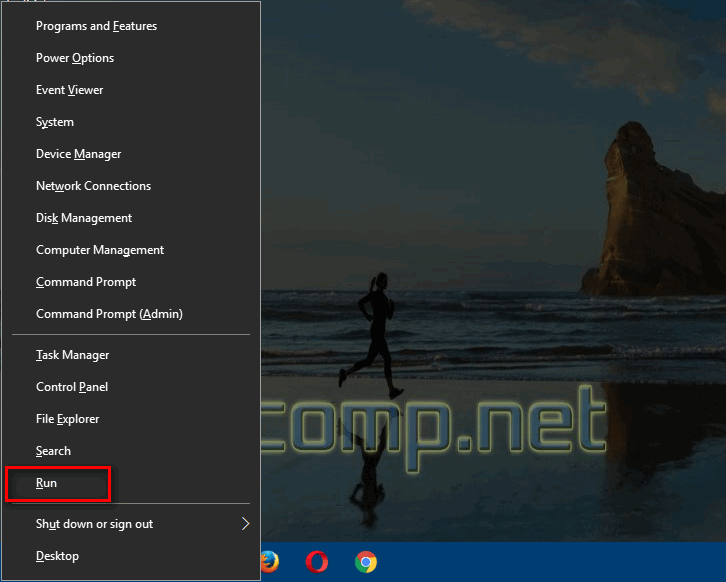The height and width of the screenshot is (582, 726).
Task: Select the Search menu entry
Action: click(131, 451)
